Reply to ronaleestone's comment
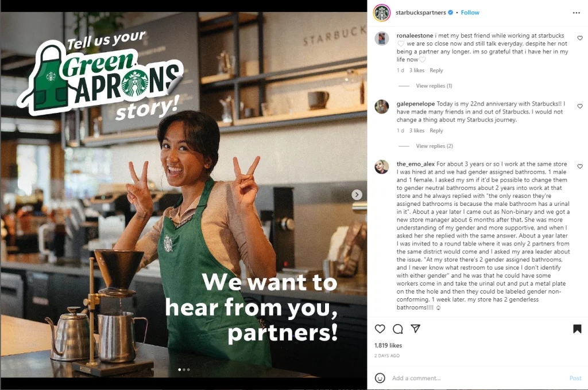 pos(436,71)
